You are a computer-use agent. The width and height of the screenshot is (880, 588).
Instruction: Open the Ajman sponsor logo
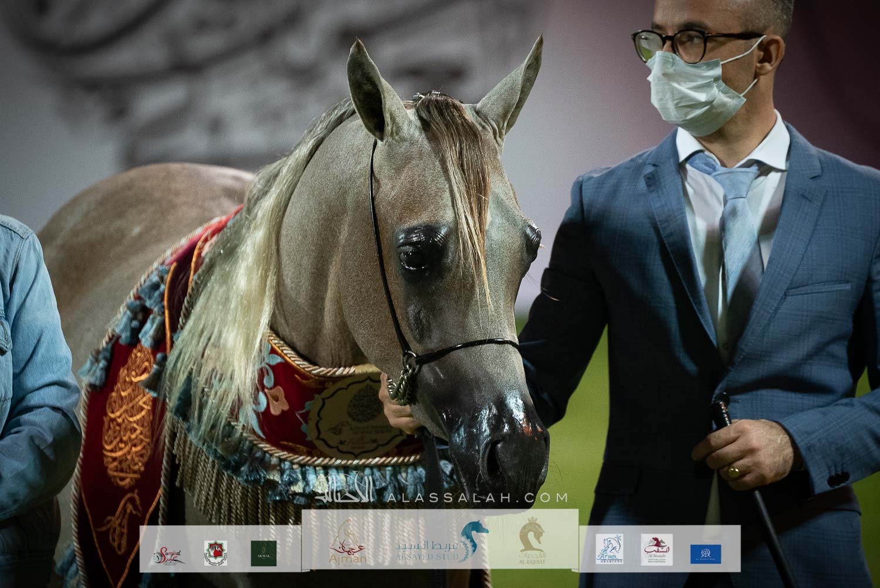tap(348, 543)
